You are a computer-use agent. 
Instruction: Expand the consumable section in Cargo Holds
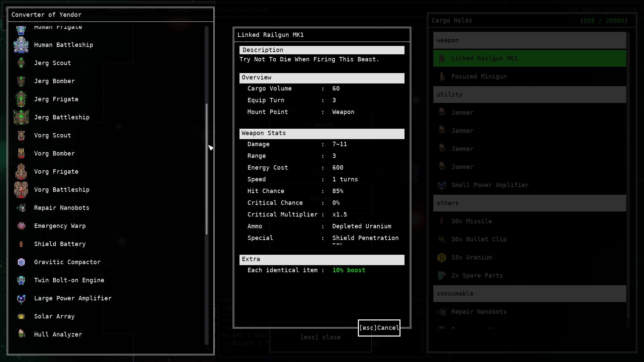click(530, 294)
